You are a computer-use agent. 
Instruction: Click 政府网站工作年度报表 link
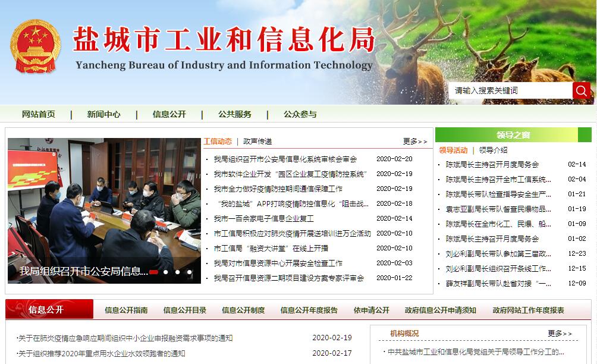point(528,310)
